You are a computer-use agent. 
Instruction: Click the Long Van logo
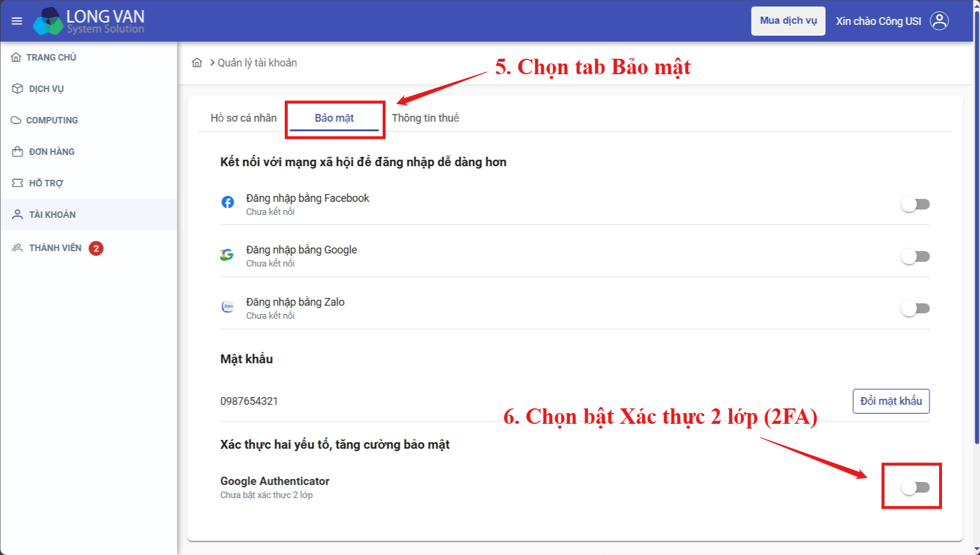point(89,21)
